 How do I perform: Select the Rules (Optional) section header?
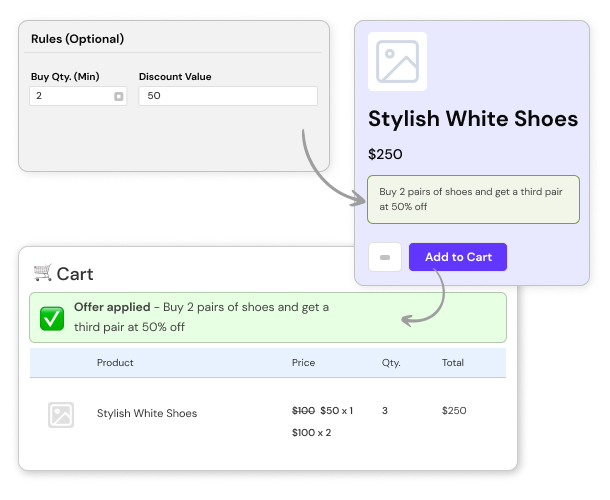click(78, 39)
